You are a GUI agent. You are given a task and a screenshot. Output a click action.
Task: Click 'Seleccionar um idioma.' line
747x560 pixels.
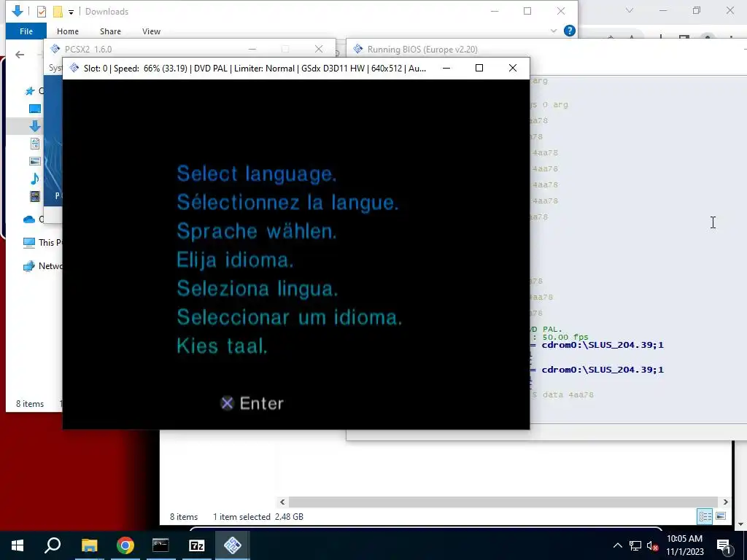(290, 317)
